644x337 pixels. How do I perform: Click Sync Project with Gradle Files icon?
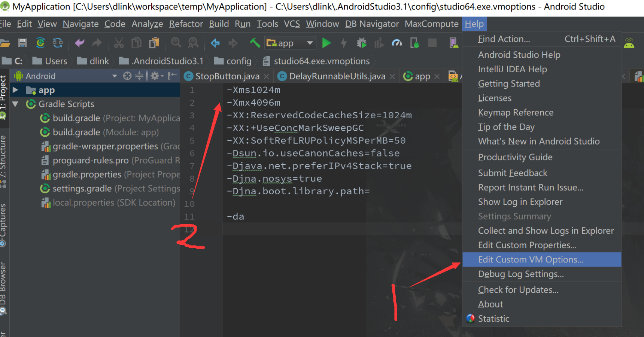40,43
